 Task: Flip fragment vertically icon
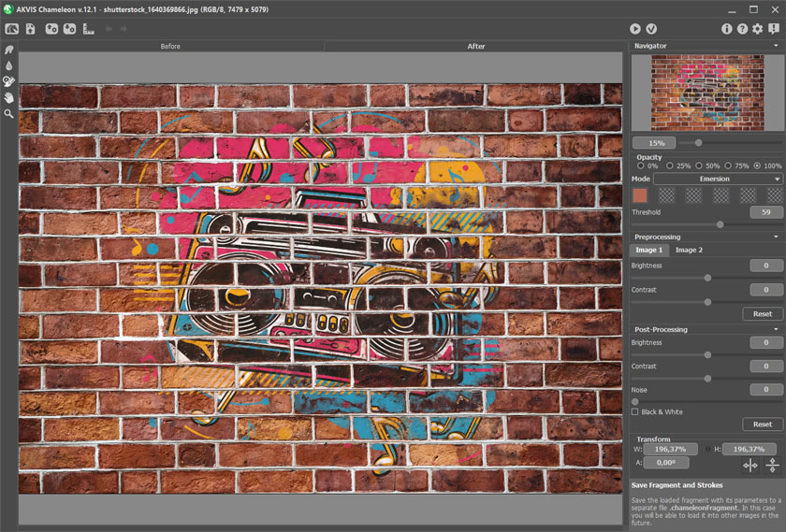coord(773,466)
